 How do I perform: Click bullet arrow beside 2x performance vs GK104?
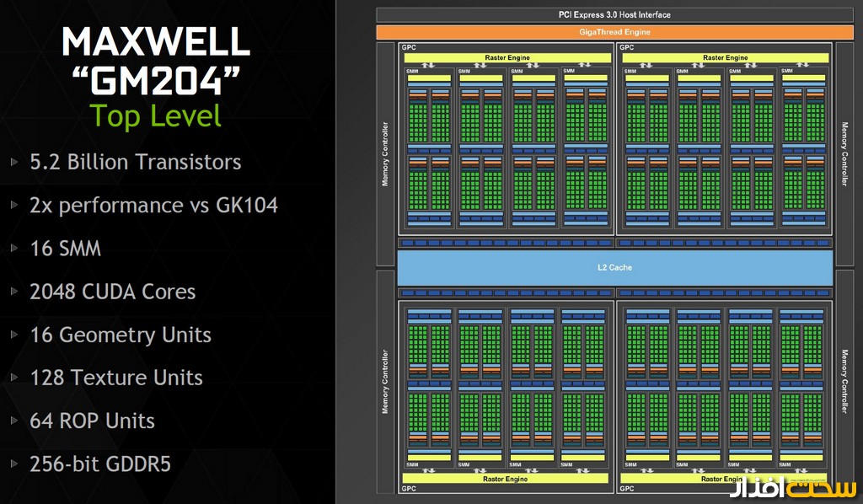pos(14,205)
